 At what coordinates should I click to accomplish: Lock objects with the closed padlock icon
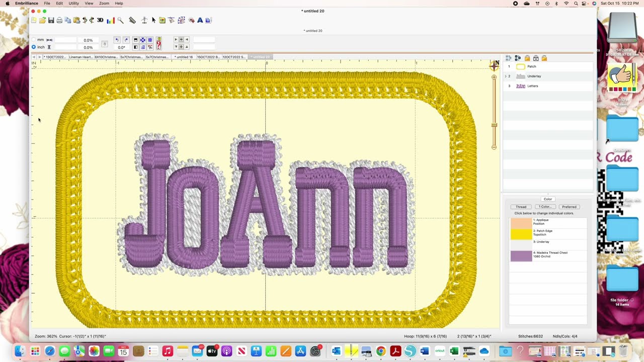click(x=527, y=58)
